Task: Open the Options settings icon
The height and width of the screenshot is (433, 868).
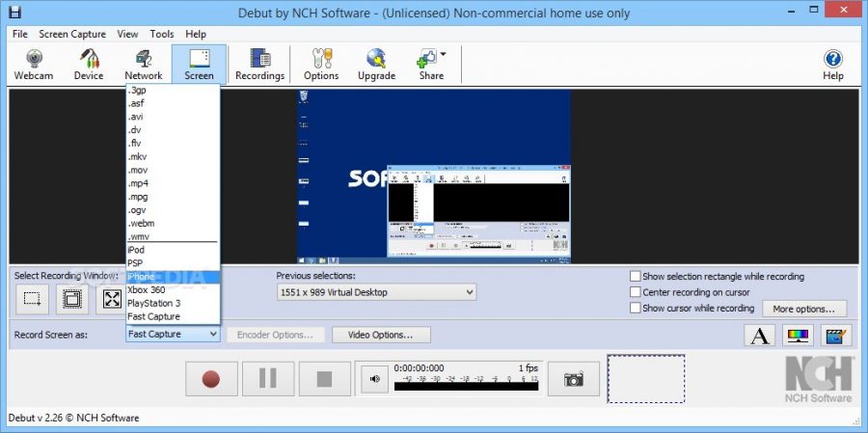Action: 321,64
